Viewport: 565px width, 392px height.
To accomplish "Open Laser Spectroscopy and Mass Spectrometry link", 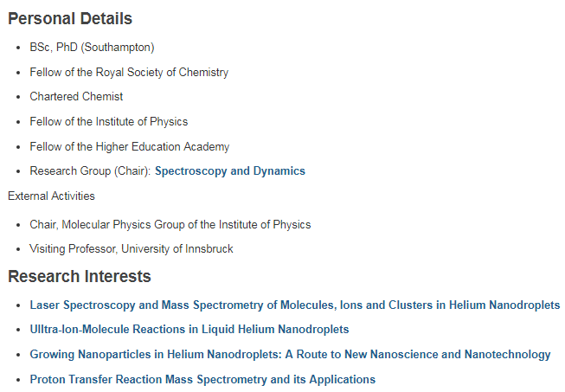I will (294, 305).
